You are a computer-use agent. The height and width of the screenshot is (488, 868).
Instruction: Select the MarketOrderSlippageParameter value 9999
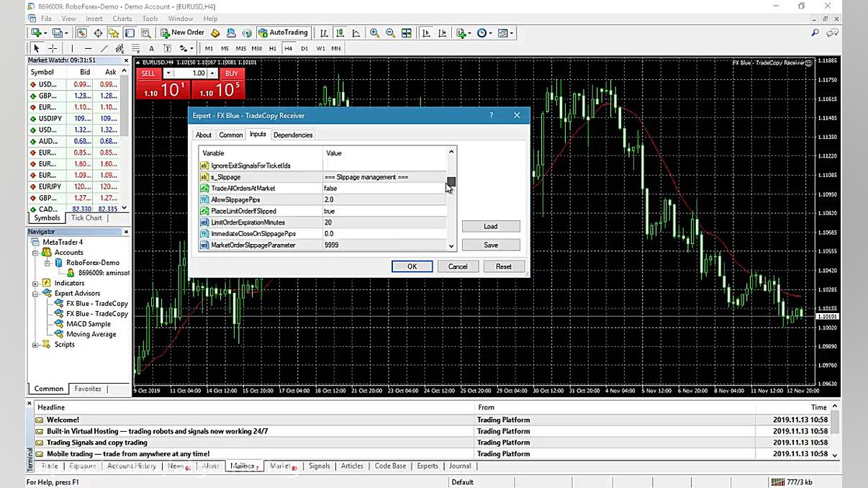pyautogui.click(x=384, y=245)
